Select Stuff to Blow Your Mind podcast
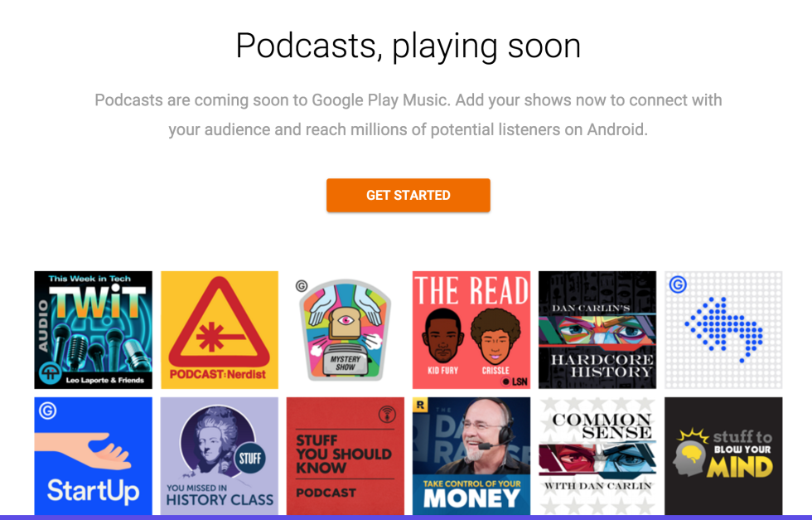 (x=723, y=456)
